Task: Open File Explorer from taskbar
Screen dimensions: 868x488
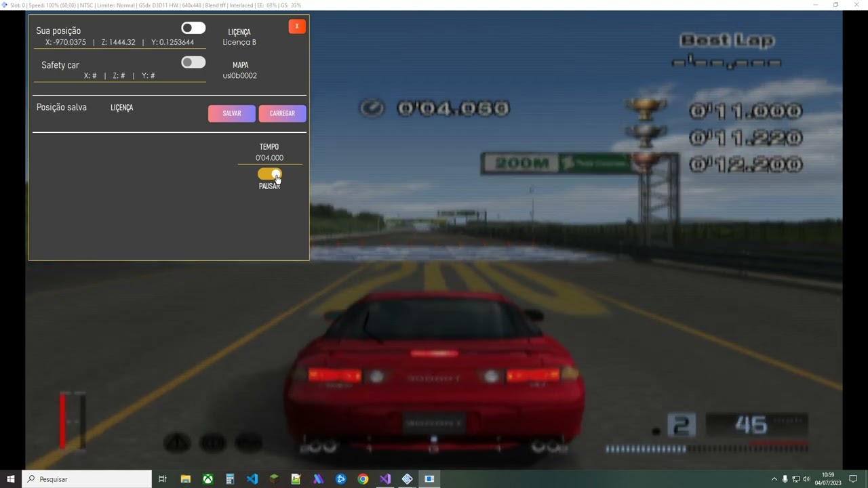Action: pyautogui.click(x=185, y=479)
